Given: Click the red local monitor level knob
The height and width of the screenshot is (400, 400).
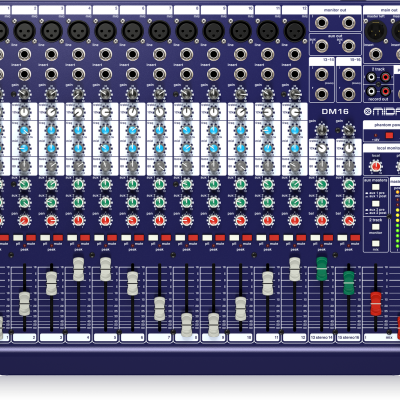Looking at the screenshot, I should click(376, 165).
